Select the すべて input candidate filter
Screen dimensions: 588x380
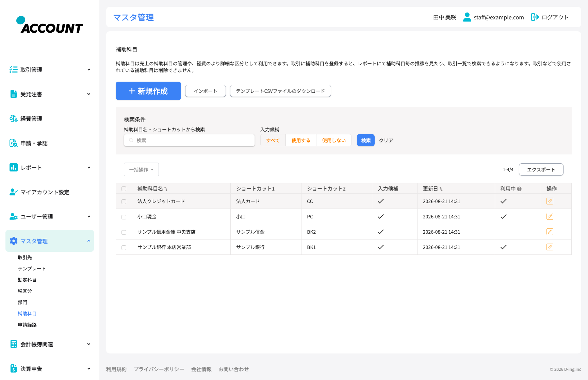coord(273,140)
